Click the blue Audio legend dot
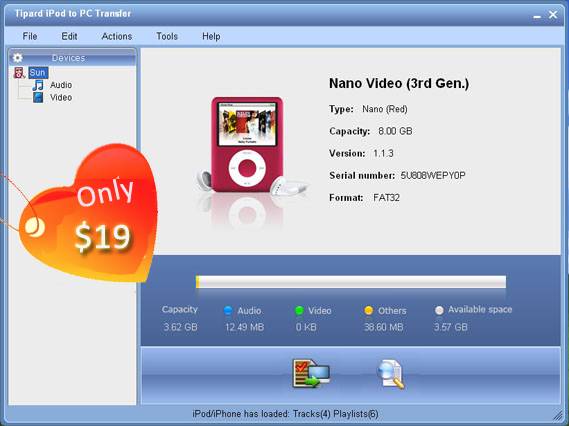The height and width of the screenshot is (426, 569). 228,310
